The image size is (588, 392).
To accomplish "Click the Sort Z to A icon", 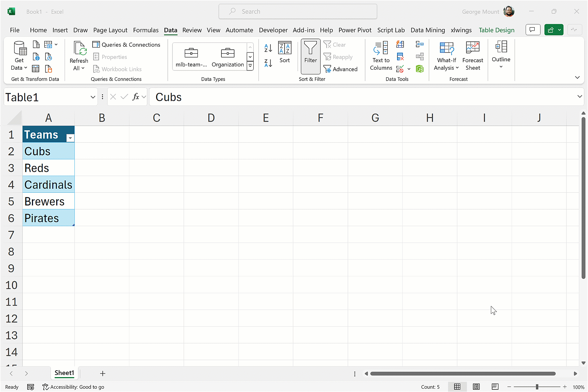I will coord(268,63).
